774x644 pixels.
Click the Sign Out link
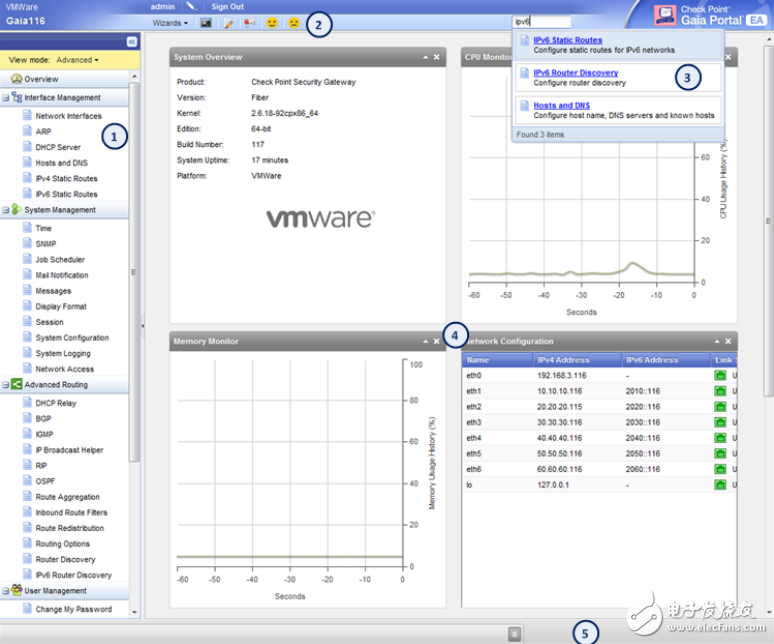pos(227,6)
